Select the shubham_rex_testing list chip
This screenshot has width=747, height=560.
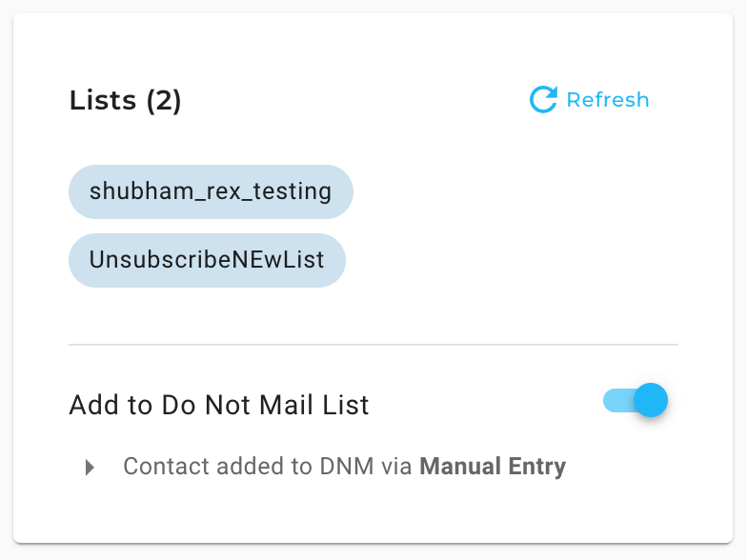click(x=211, y=192)
